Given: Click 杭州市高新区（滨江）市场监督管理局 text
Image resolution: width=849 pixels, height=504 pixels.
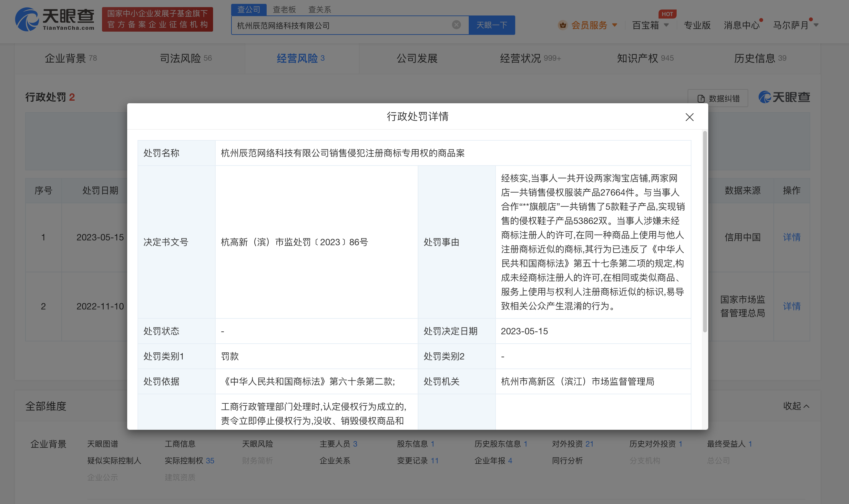Looking at the screenshot, I should (577, 381).
